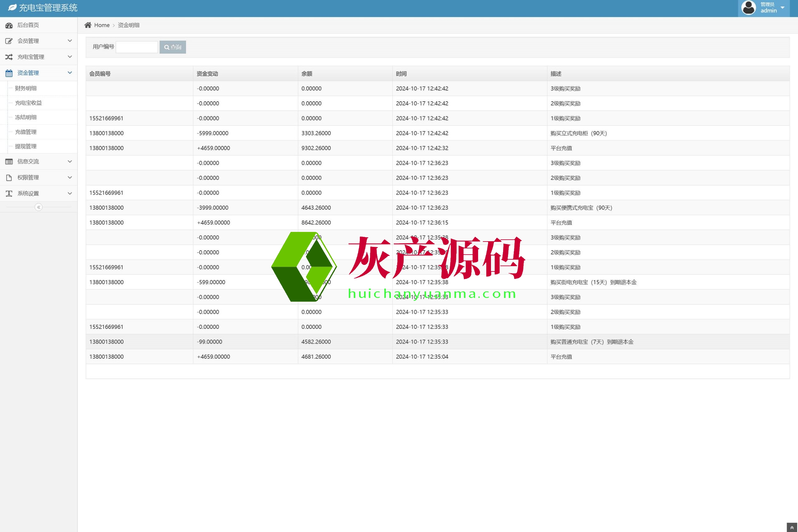The image size is (798, 532).
Task: Open the 提现管理 submenu item
Action: click(26, 146)
